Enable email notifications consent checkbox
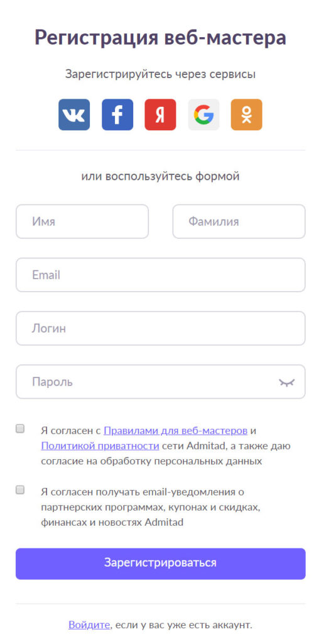 coord(20,490)
